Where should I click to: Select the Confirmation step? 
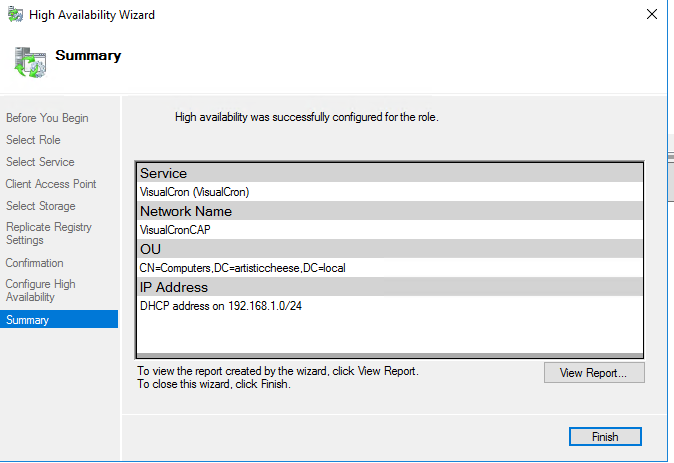[x=35, y=263]
